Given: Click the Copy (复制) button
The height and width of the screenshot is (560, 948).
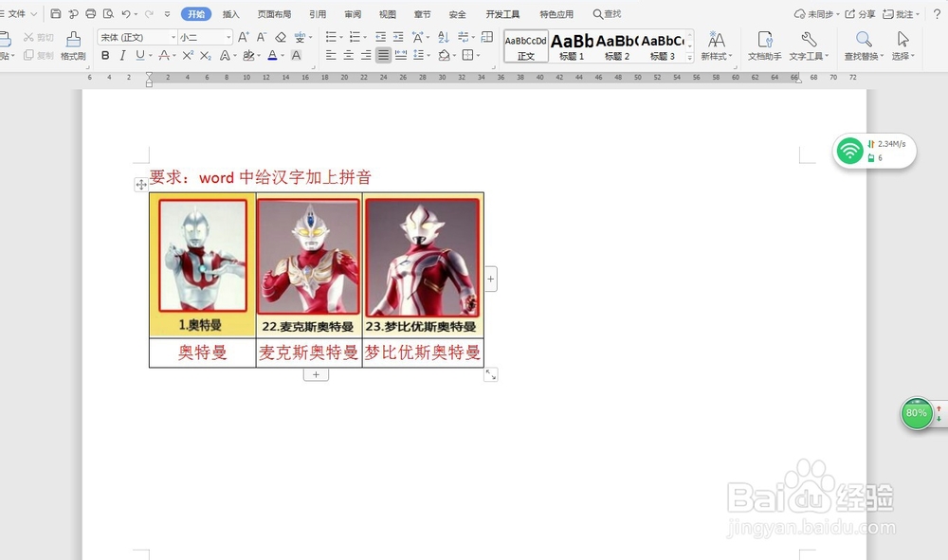Looking at the screenshot, I should [39, 56].
